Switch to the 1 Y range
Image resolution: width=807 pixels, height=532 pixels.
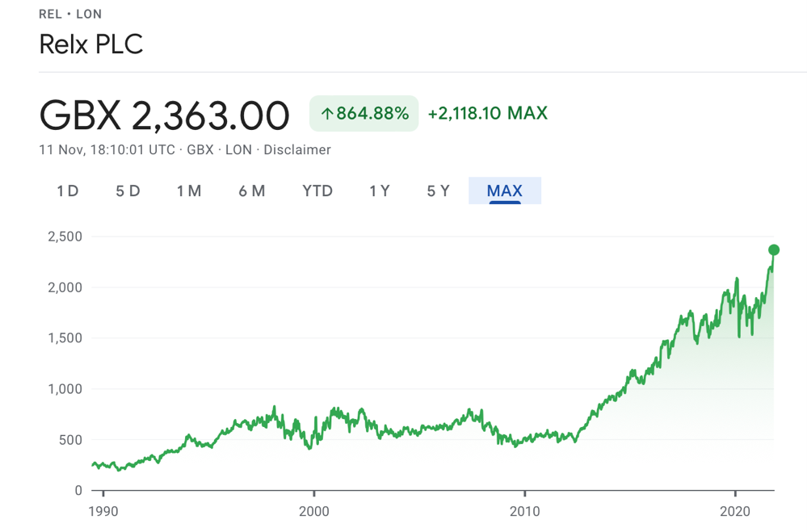click(x=380, y=191)
